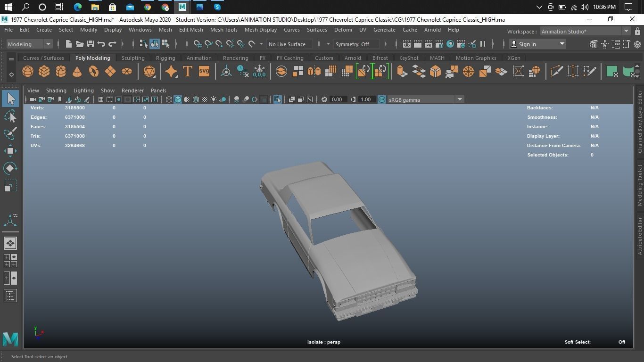Open the Attribute Editor side tab
The height and width of the screenshot is (362, 644).
640,236
